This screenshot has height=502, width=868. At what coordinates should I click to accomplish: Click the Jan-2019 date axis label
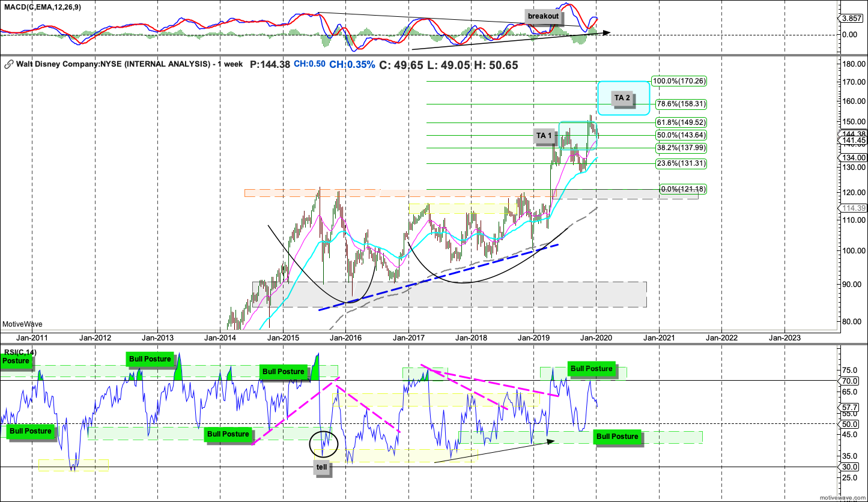[533, 337]
